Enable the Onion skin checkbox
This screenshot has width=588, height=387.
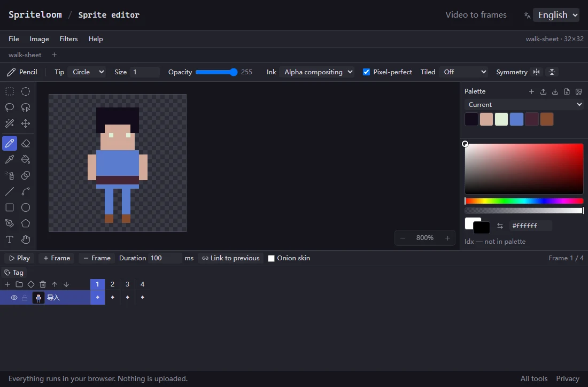pyautogui.click(x=271, y=258)
